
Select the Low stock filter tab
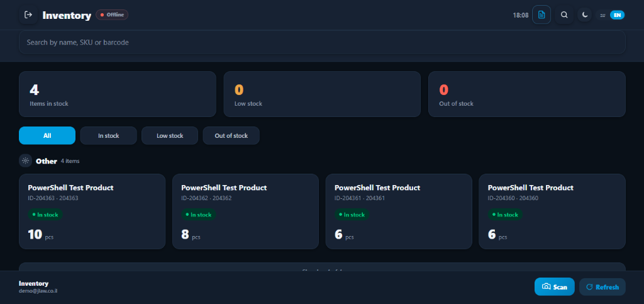(170, 135)
